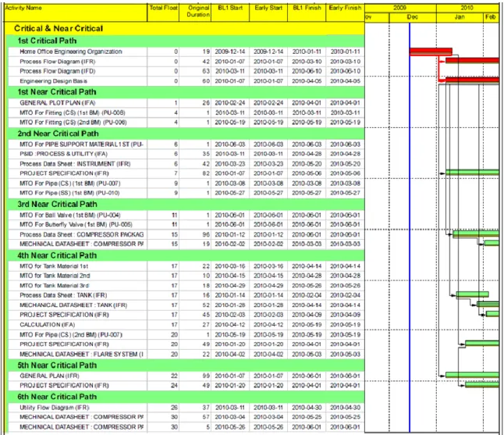The height and width of the screenshot is (435, 504).
Task: Click green Gantt bar for Process Data Sheet TANK
Action: (x=472, y=294)
